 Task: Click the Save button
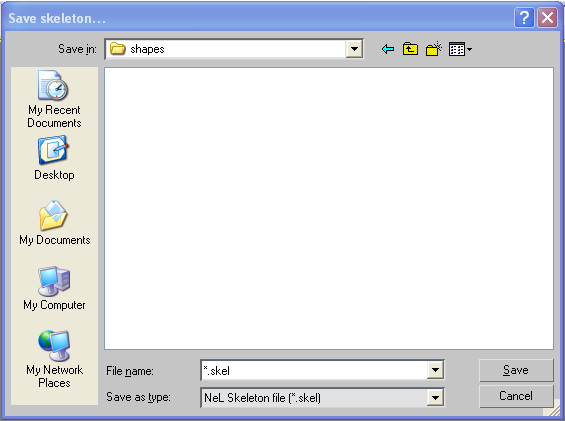tap(516, 370)
